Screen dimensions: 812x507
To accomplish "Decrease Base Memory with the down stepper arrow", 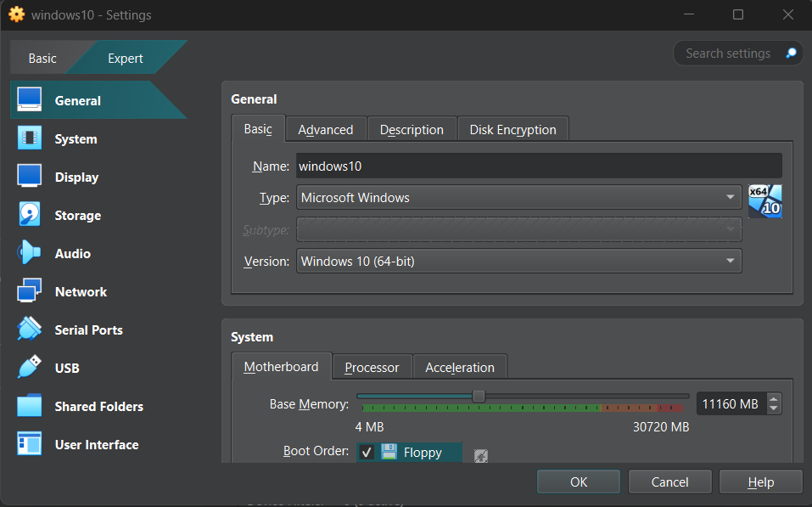I will [x=774, y=408].
